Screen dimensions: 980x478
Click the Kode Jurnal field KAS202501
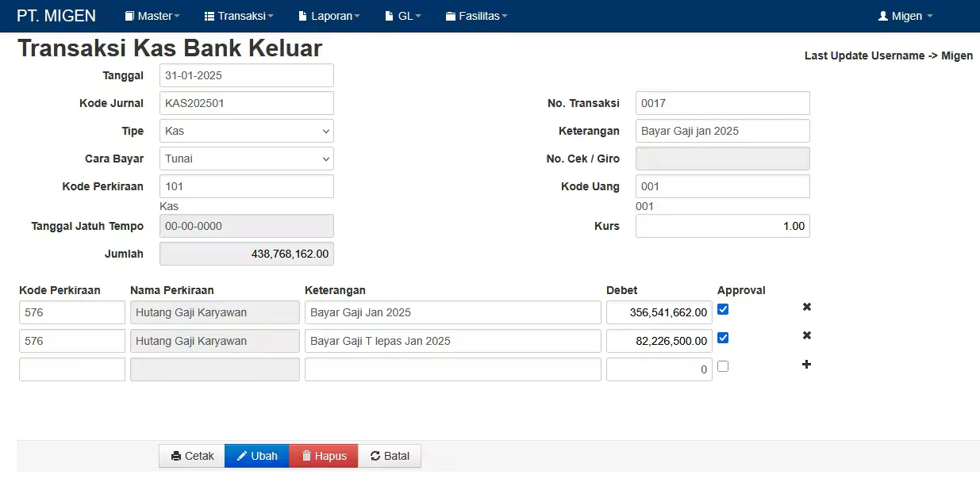pos(247,103)
